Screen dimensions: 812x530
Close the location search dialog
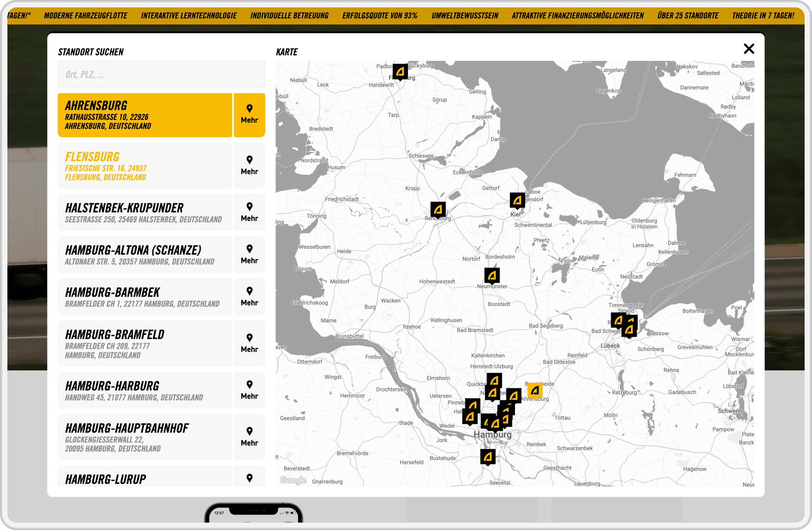[x=749, y=49]
